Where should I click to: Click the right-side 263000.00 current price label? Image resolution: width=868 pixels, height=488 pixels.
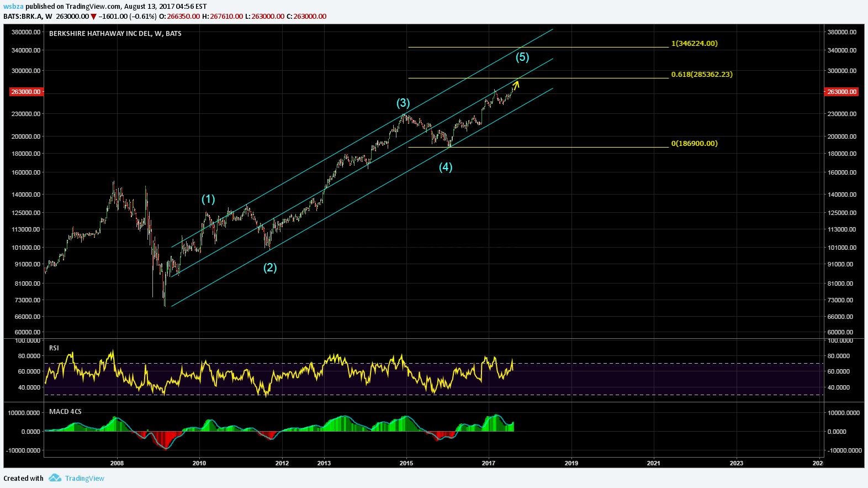click(841, 92)
